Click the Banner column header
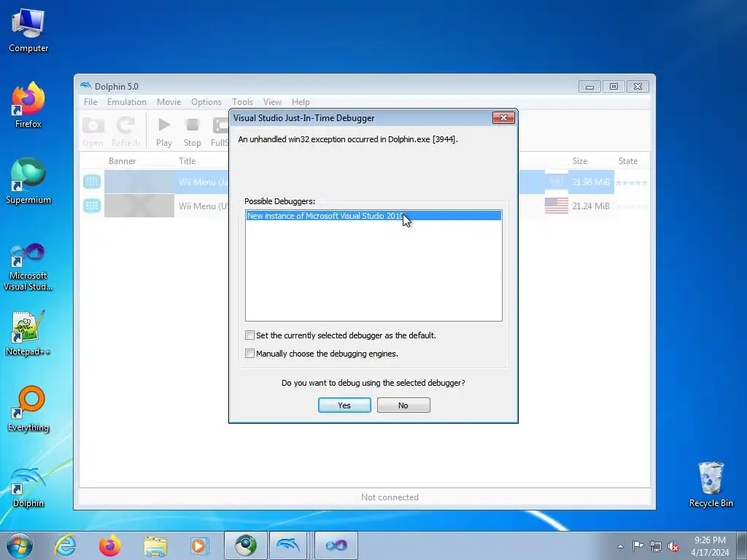This screenshot has width=747, height=560. point(123,161)
